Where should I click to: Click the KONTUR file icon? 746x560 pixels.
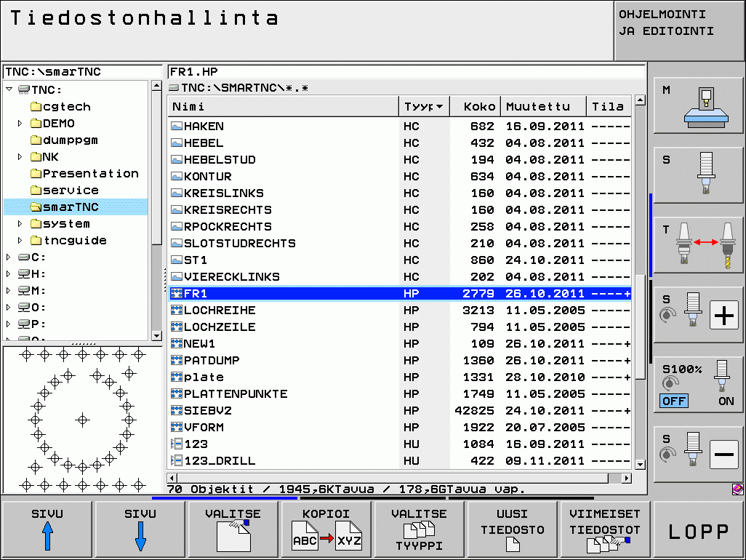point(177,177)
